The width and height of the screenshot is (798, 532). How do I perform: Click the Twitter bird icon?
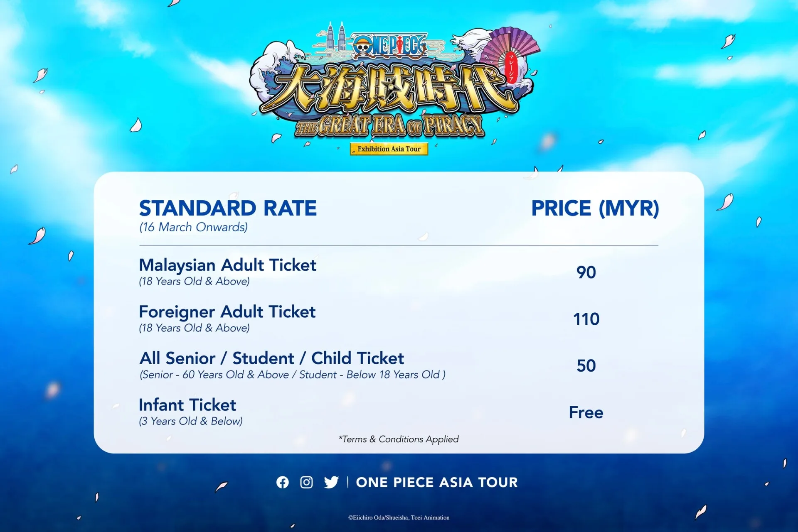coord(331,482)
